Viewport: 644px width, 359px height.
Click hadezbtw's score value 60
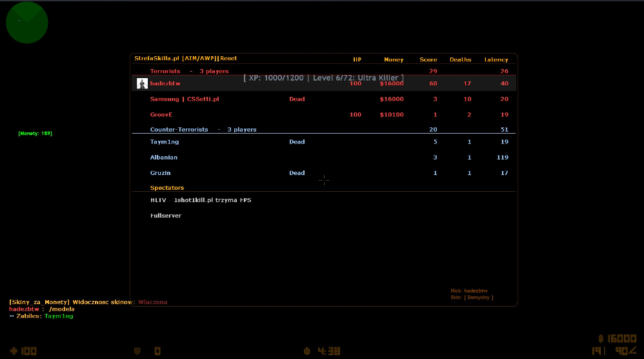point(433,83)
